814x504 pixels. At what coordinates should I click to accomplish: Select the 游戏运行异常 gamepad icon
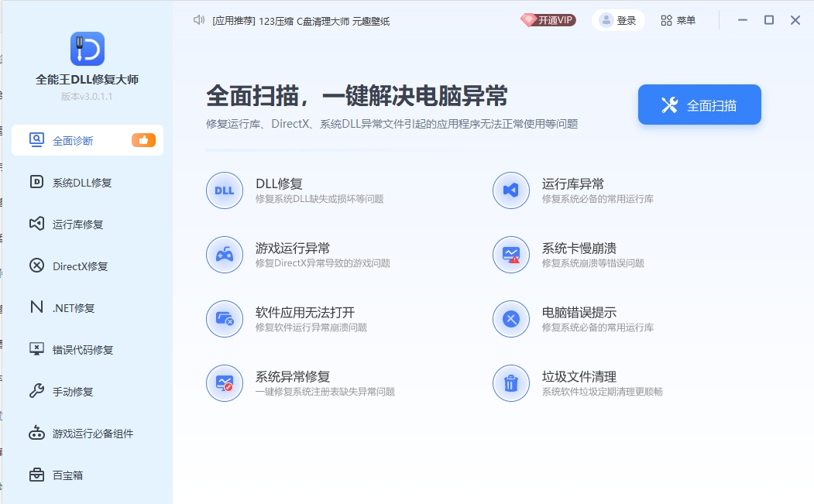pyautogui.click(x=225, y=254)
